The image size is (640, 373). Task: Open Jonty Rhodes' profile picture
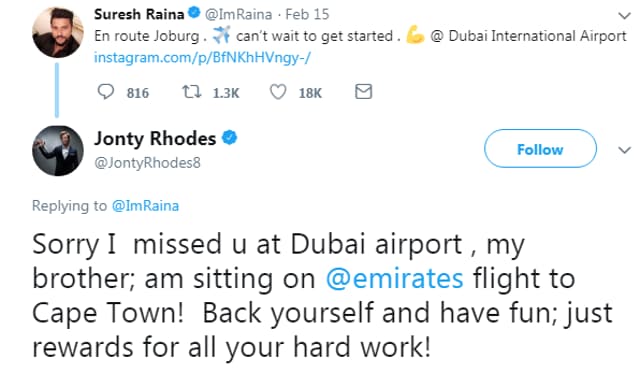pyautogui.click(x=58, y=151)
